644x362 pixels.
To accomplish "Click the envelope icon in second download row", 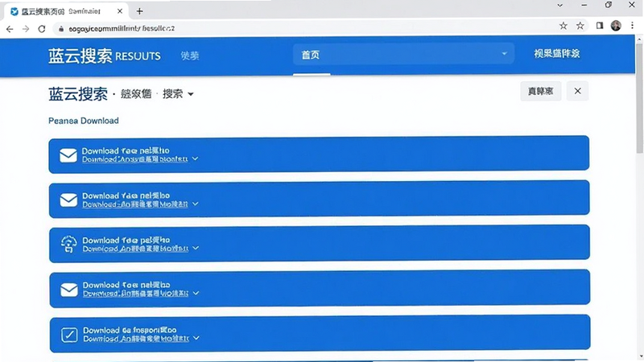I will pos(68,200).
